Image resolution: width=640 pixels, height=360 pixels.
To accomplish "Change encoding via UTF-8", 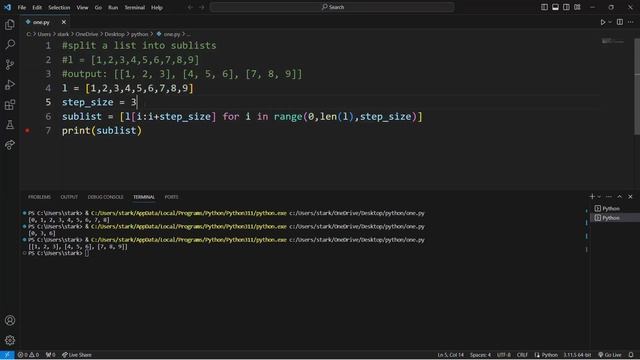I will (504, 355).
